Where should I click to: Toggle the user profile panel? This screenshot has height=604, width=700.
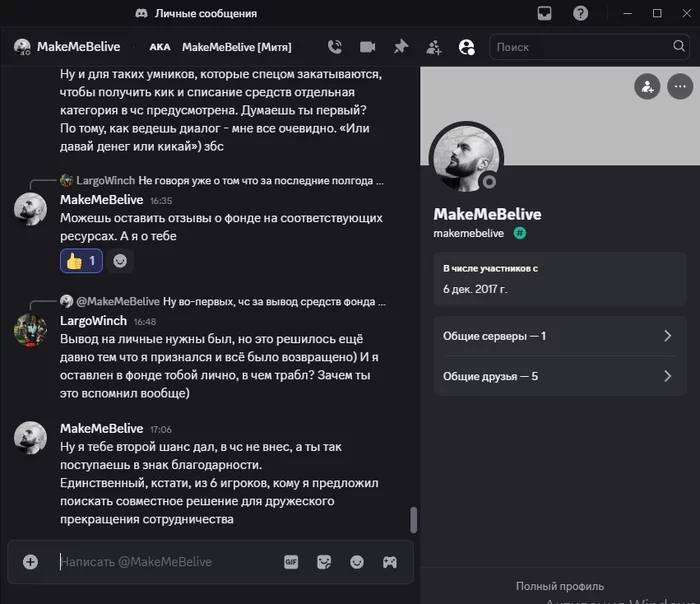[x=467, y=47]
